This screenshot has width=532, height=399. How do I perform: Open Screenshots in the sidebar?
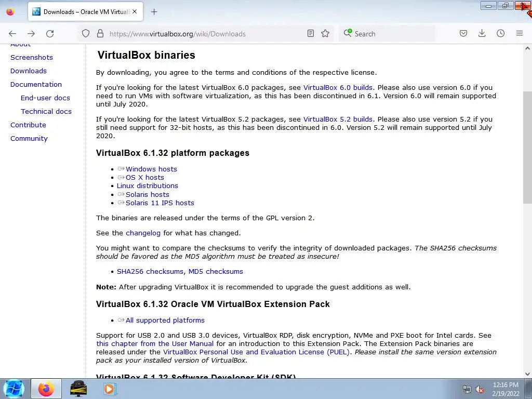pos(32,57)
